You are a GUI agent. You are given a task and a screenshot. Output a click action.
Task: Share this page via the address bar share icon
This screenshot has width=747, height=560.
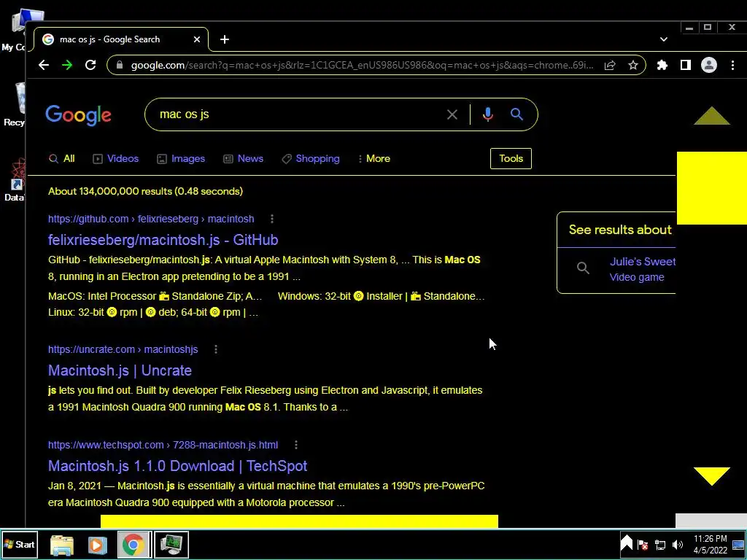(610, 65)
